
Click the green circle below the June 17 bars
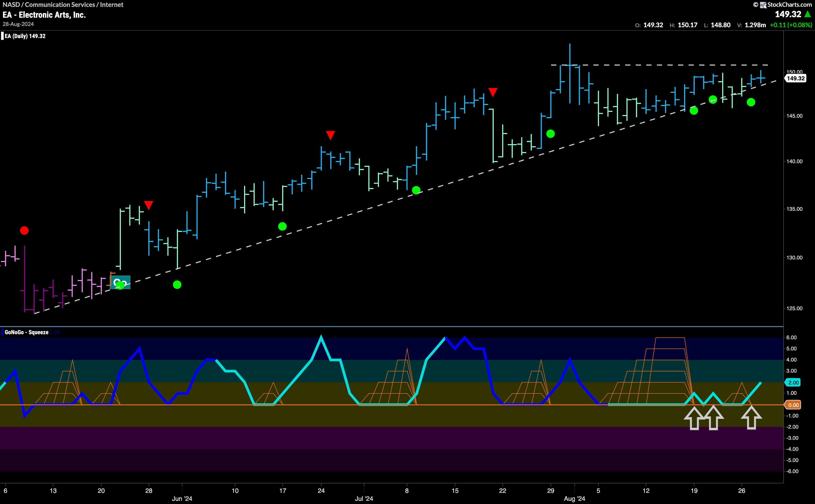pyautogui.click(x=282, y=227)
